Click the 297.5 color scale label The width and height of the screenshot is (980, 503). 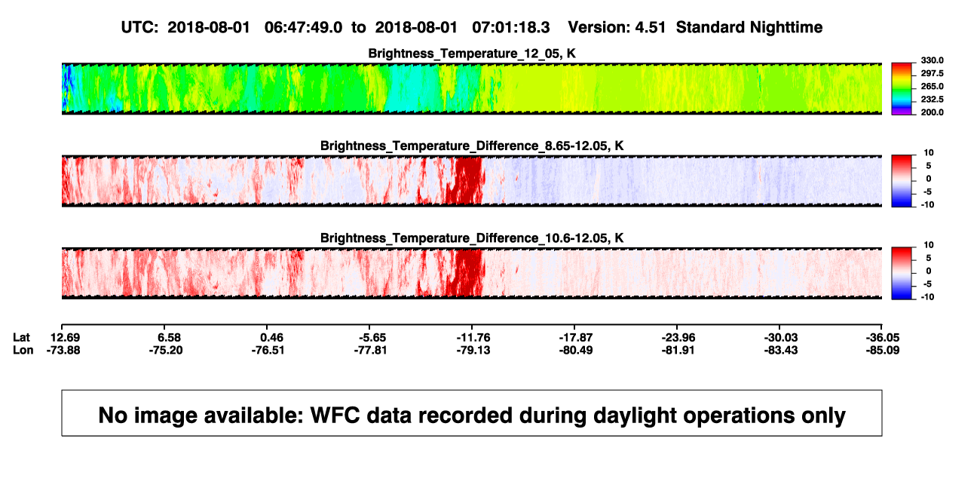pos(933,73)
